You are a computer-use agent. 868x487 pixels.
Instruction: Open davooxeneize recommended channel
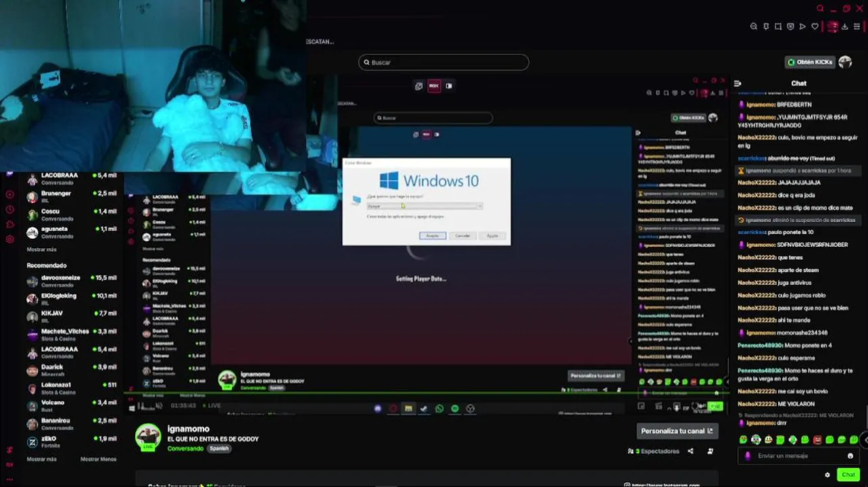click(72, 281)
